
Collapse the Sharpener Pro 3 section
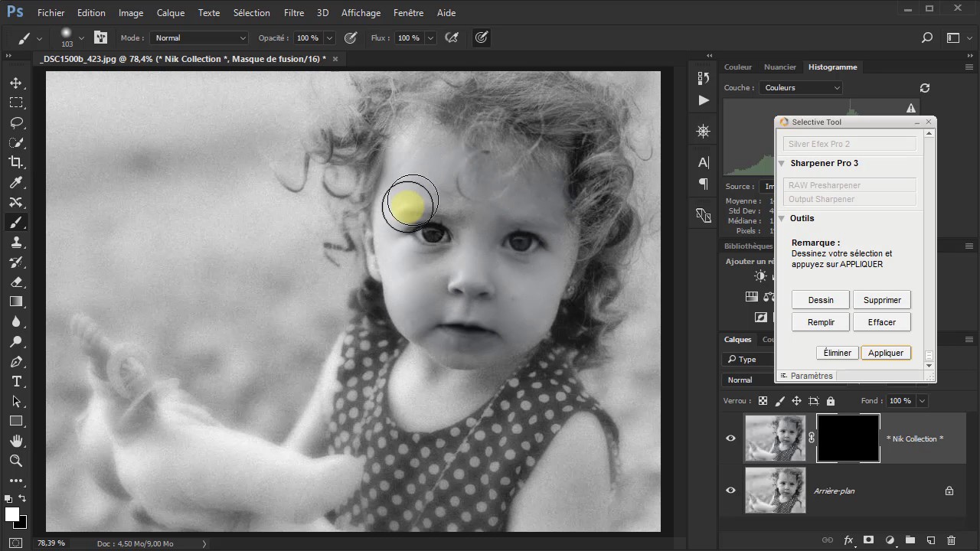tap(782, 163)
